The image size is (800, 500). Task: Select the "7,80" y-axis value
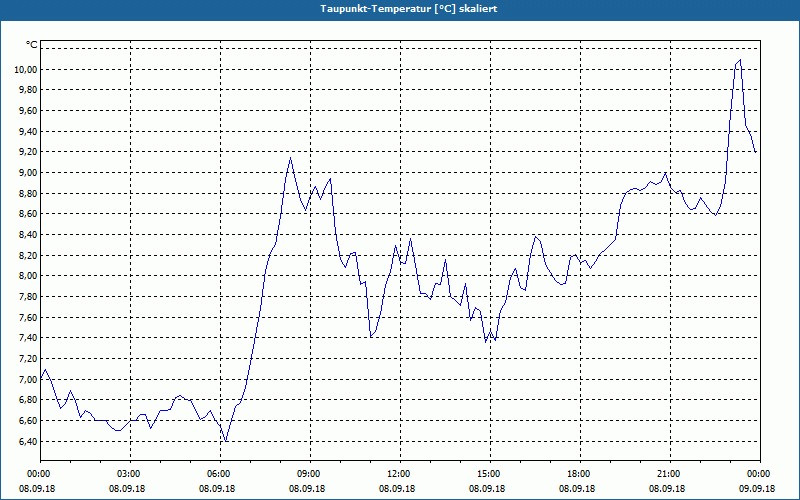[x=28, y=296]
